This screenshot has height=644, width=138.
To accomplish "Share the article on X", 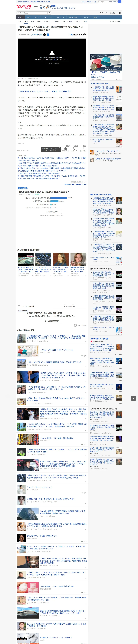I will click(45, 35).
